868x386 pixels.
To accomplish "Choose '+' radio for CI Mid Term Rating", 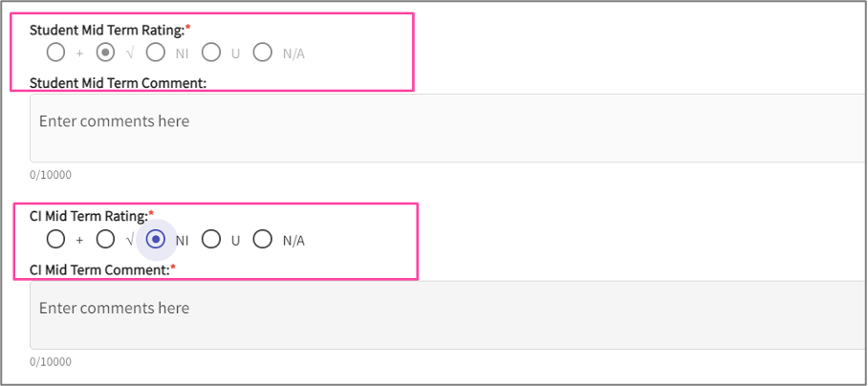I will tap(56, 240).
